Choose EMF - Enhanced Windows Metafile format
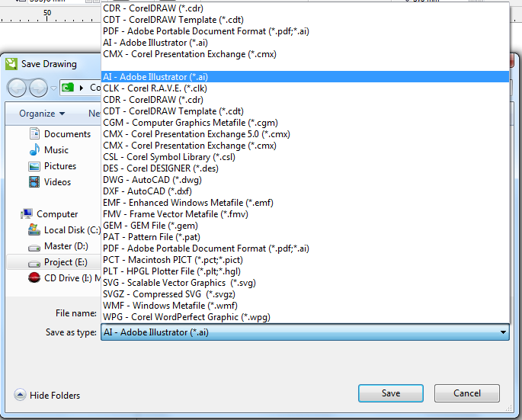This screenshot has height=420, width=522. pyautogui.click(x=306, y=203)
